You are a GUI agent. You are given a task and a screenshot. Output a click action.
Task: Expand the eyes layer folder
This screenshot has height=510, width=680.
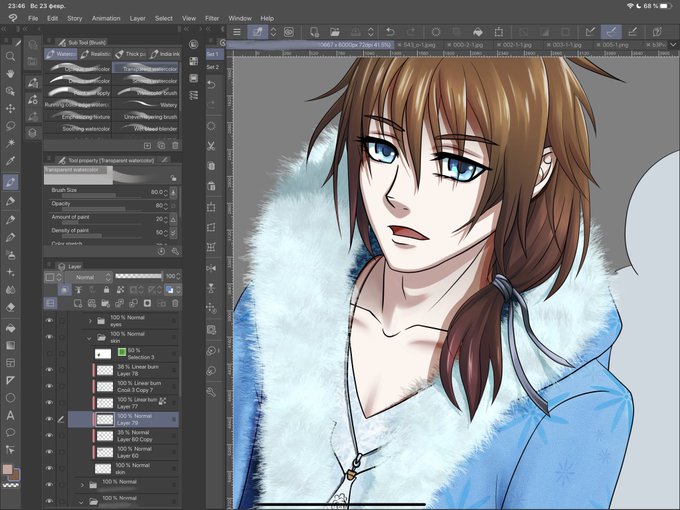coord(90,321)
